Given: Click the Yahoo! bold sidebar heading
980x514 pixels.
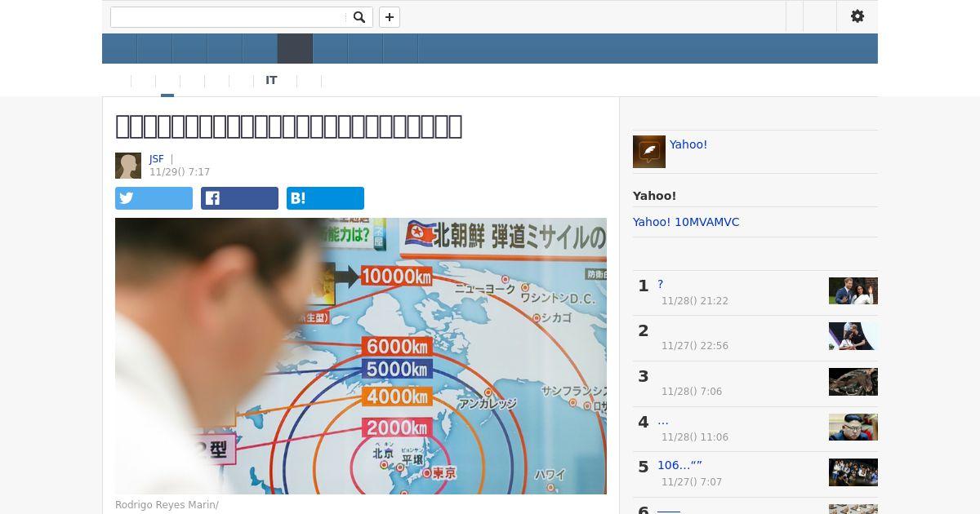Looking at the screenshot, I should pyautogui.click(x=654, y=196).
